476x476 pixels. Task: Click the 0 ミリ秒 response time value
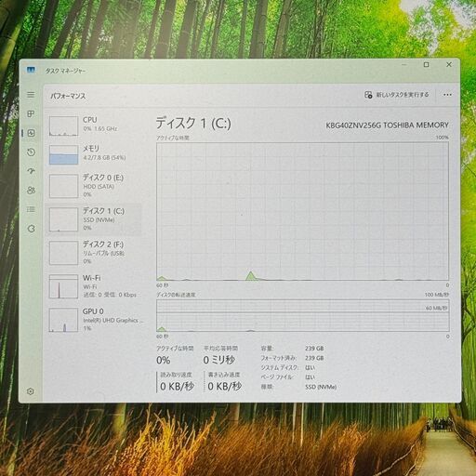click(219, 360)
